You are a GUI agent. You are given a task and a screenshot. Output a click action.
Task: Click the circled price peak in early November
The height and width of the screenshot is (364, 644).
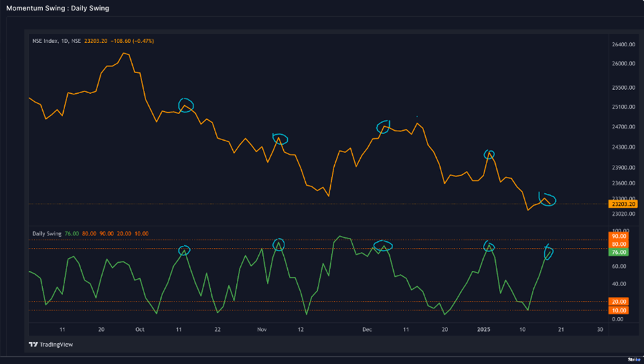click(280, 139)
